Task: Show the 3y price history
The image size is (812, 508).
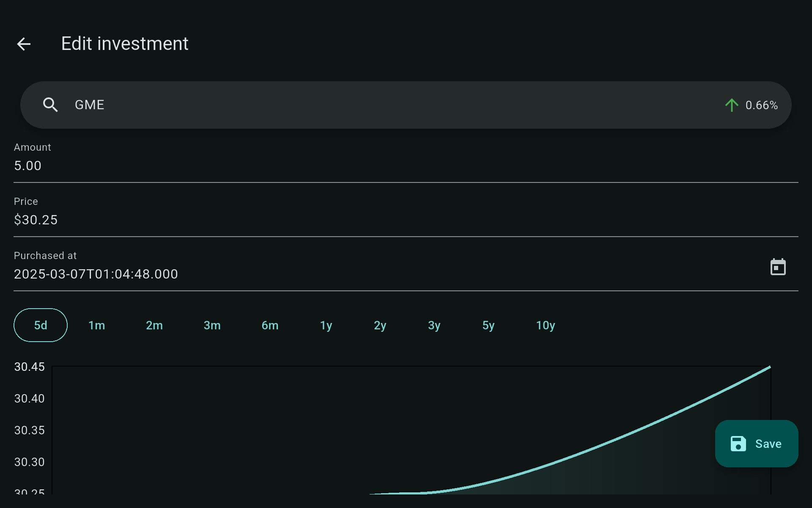Action: point(434,325)
